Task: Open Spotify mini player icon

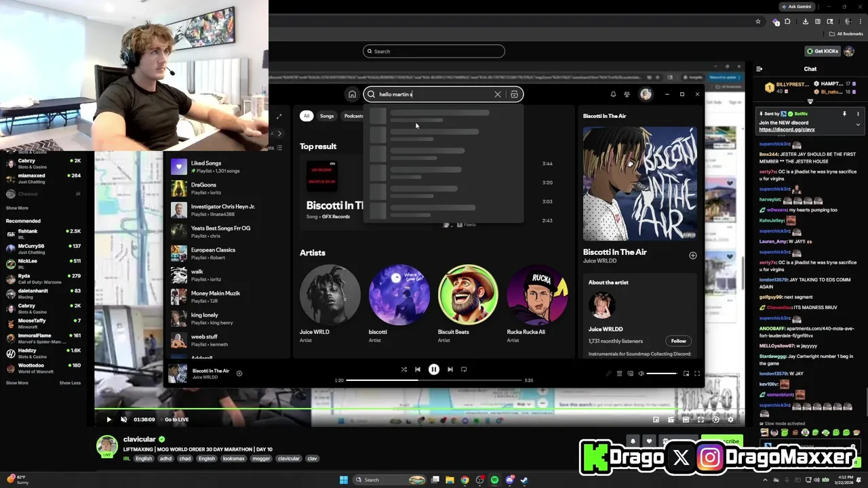Action: pyautogui.click(x=686, y=373)
